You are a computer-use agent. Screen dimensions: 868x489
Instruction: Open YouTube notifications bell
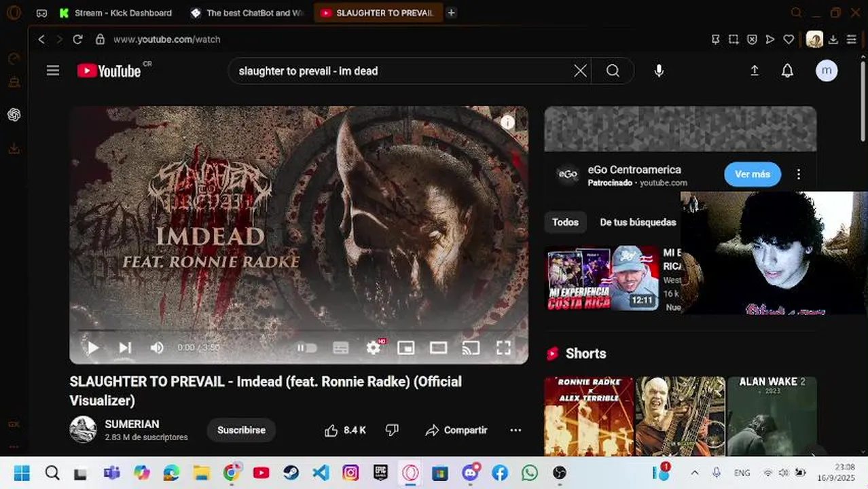pyautogui.click(x=787, y=71)
